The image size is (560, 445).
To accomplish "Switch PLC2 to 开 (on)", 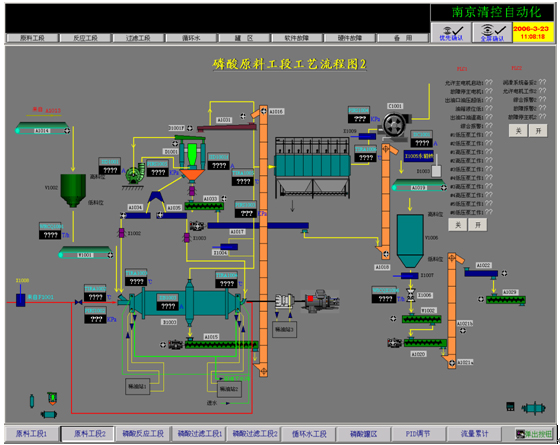I will [538, 131].
